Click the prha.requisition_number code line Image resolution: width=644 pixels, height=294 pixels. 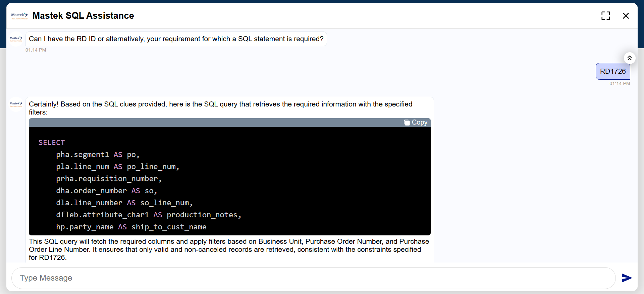(109, 179)
